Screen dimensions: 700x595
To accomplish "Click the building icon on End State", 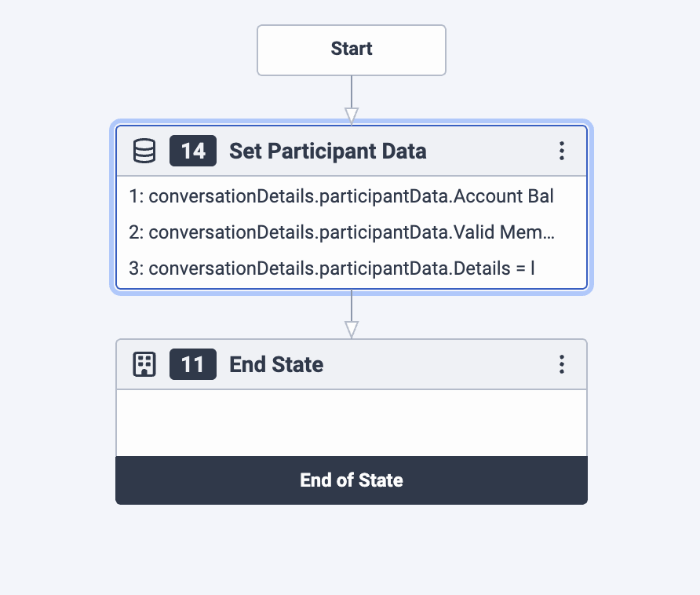I will 144,364.
